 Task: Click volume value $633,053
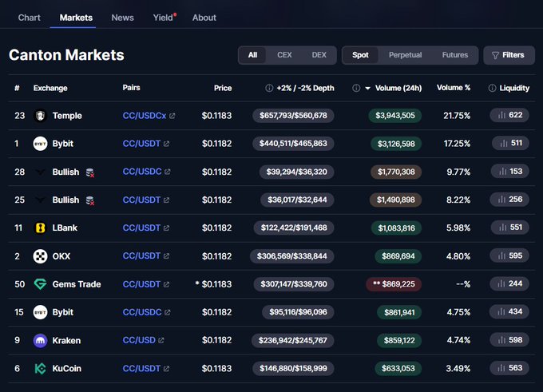(x=398, y=369)
